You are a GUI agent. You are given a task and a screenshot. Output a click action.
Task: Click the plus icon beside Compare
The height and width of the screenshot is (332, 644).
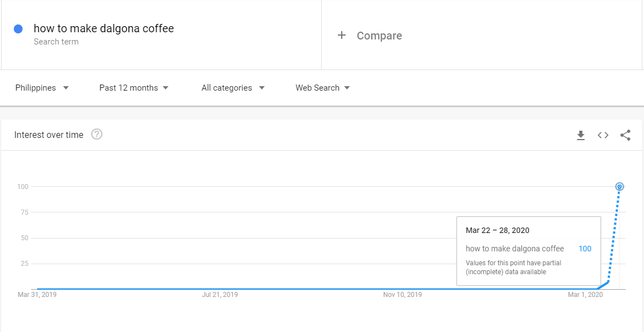tap(342, 36)
